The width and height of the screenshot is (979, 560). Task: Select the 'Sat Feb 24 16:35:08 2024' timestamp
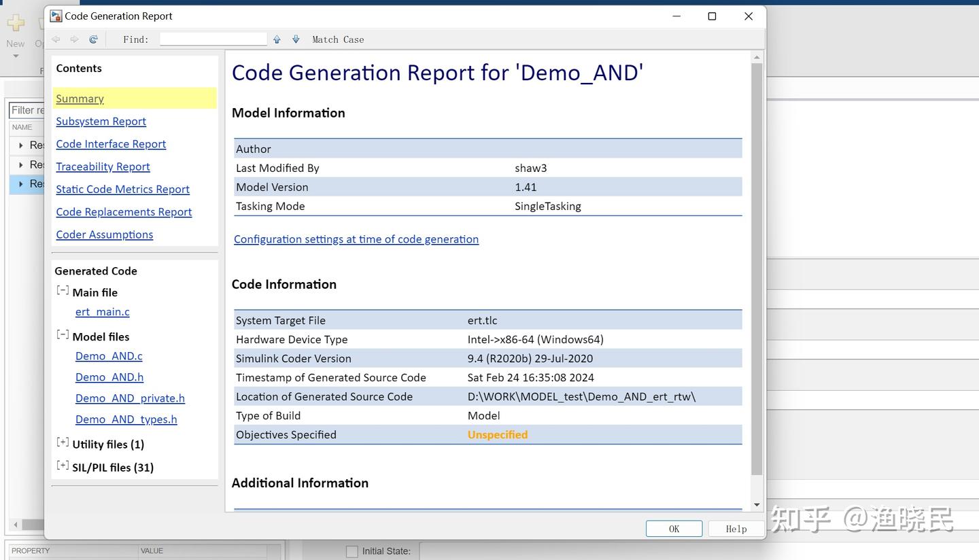[531, 377]
